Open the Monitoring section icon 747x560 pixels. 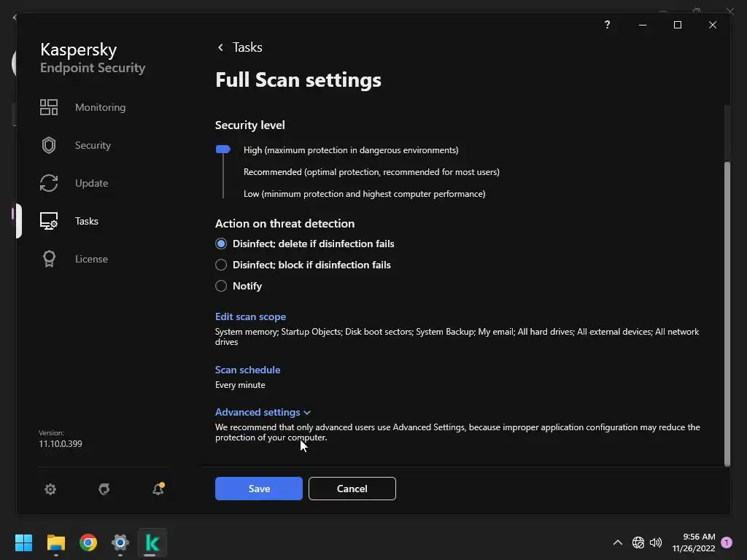point(49,107)
